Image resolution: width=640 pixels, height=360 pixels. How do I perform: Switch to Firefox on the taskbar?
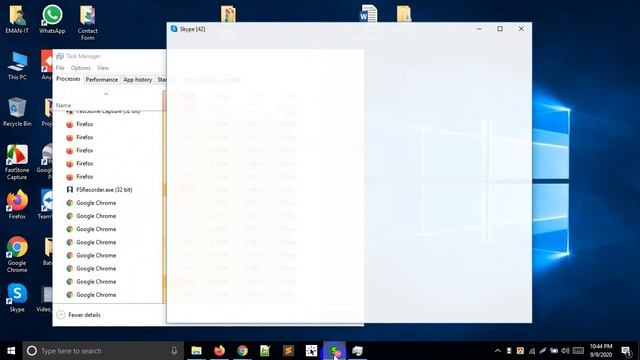point(219,351)
